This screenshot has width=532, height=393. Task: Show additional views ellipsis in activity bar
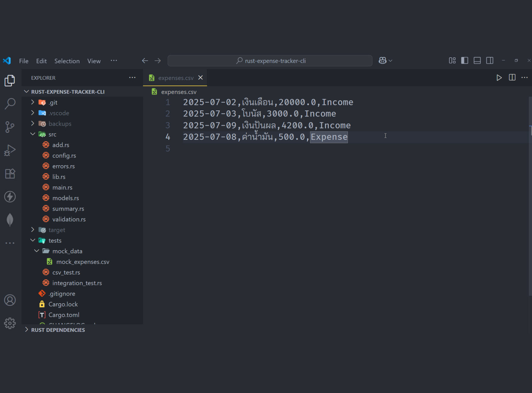click(10, 243)
